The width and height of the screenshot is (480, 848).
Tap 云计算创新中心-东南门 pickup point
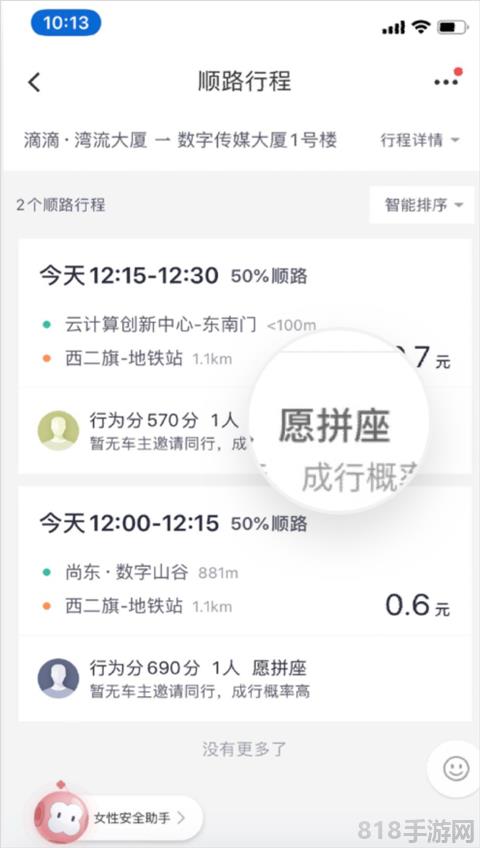point(161,324)
